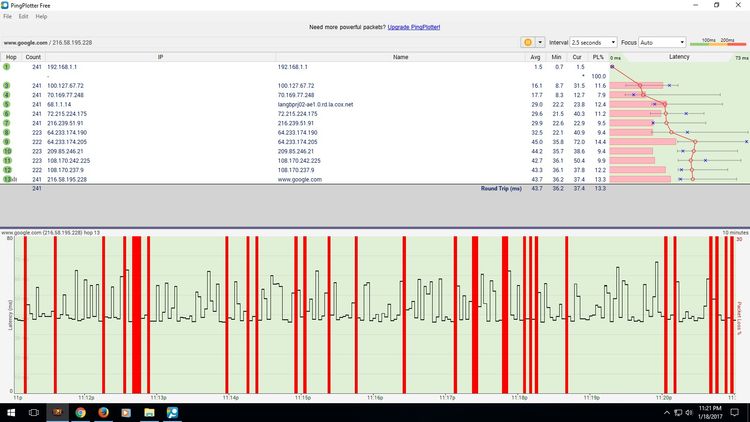Select the Name column header
The height and width of the screenshot is (422, 750).
[x=400, y=57]
